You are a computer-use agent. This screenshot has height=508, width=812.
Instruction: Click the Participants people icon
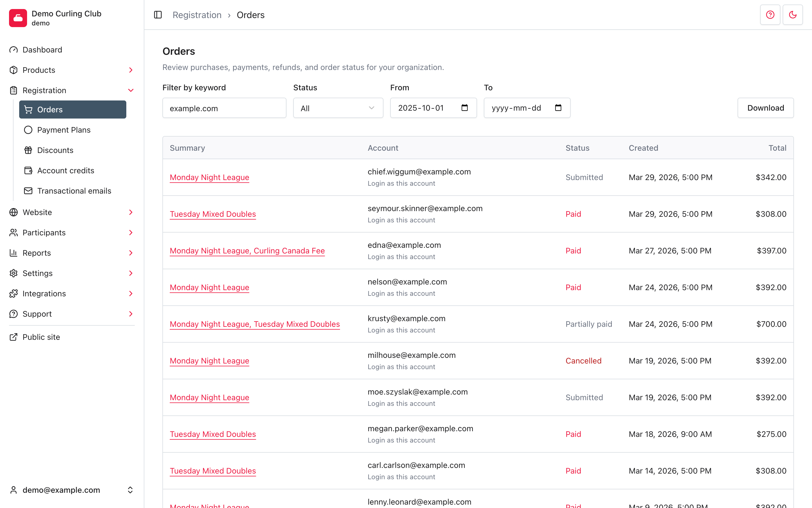(14, 233)
